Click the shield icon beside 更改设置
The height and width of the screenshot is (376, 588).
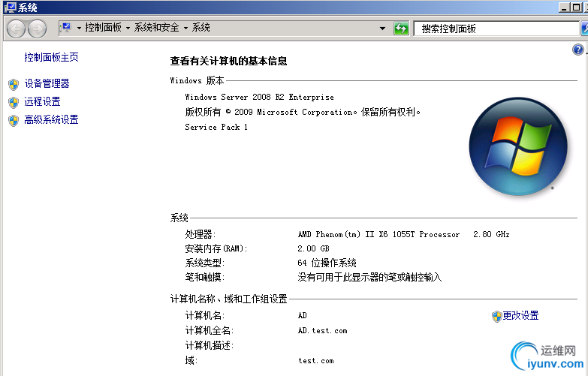pos(496,317)
